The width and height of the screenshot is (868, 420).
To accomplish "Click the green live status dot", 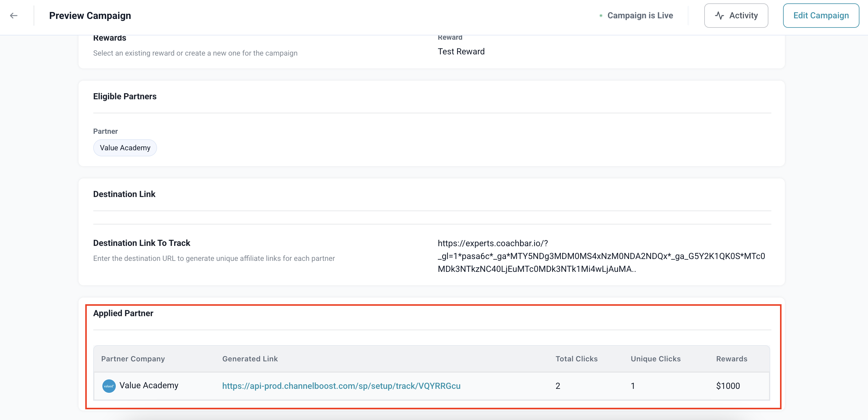I will 601,16.
